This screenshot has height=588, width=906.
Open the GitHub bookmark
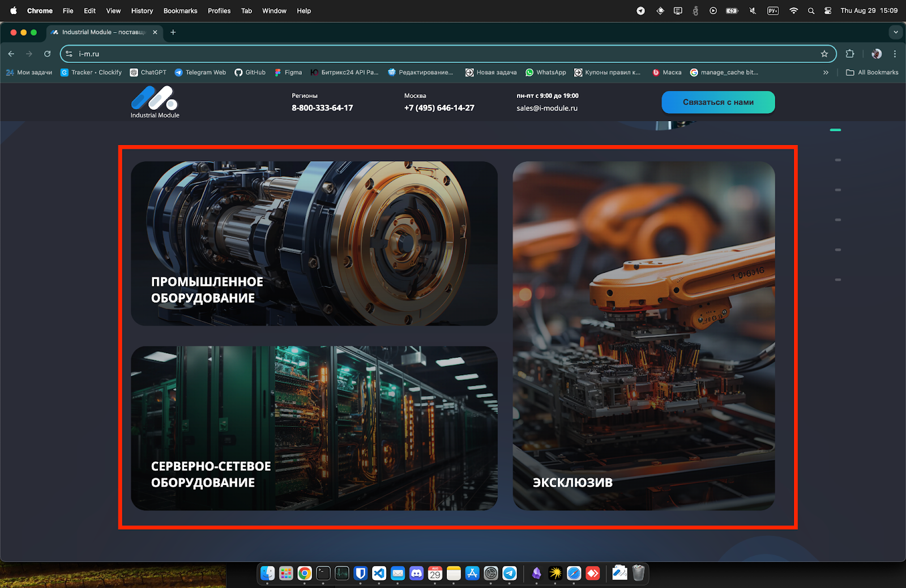[250, 72]
